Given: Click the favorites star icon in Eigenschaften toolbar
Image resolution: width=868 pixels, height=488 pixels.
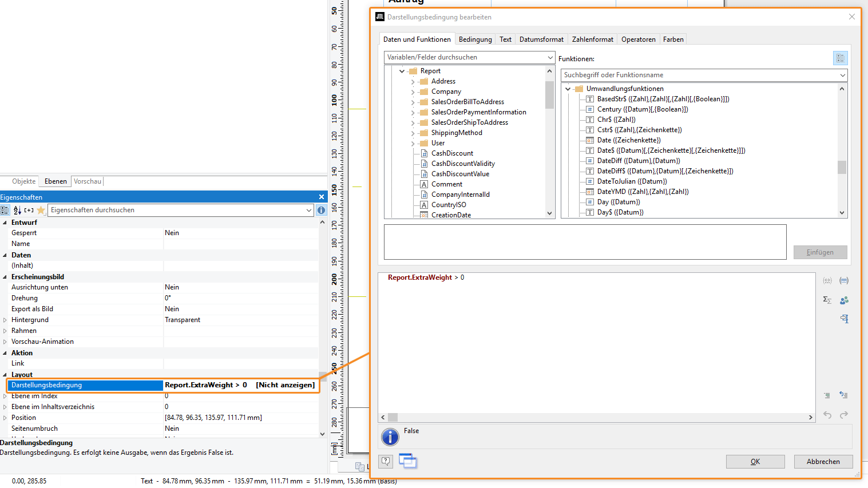Looking at the screenshot, I should click(x=41, y=210).
